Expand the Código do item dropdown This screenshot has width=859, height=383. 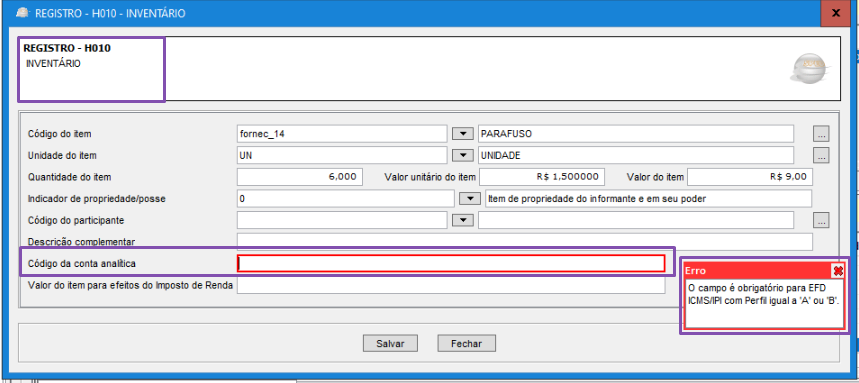point(463,133)
